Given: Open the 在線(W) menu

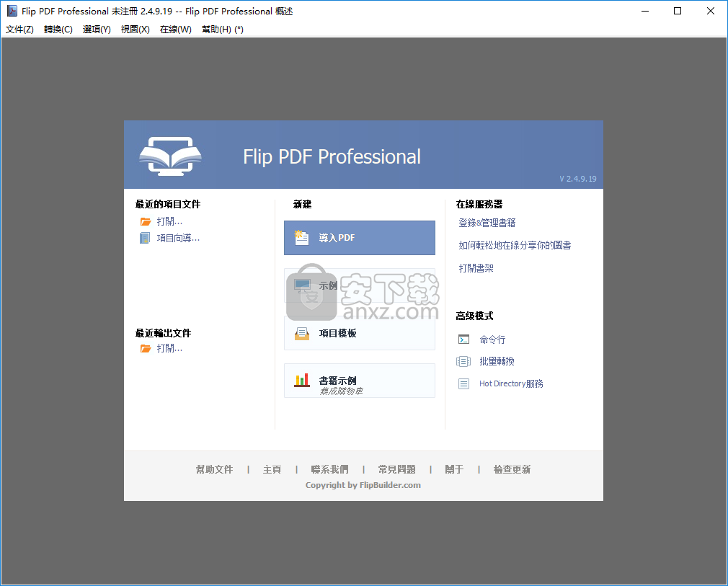Looking at the screenshot, I should [175, 30].
